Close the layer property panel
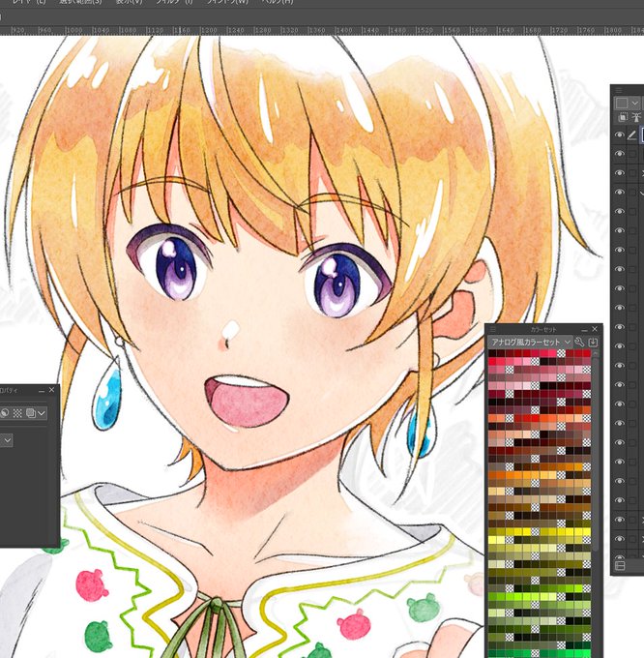The height and width of the screenshot is (658, 644). (51, 390)
